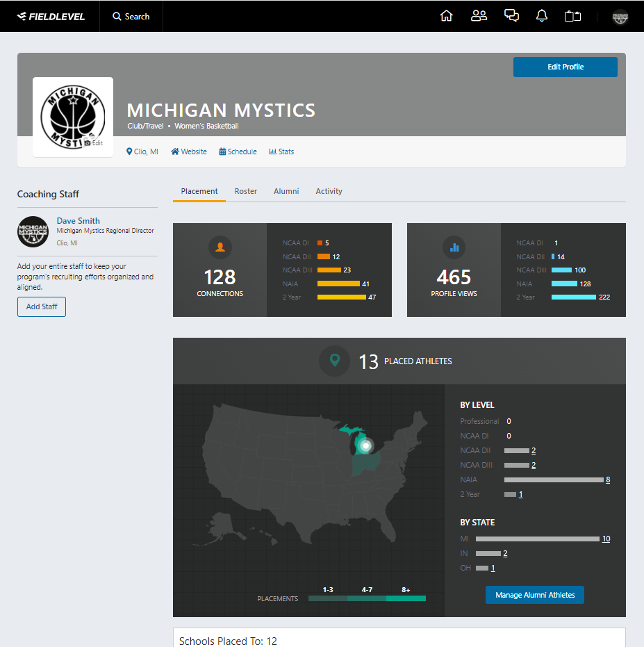Image resolution: width=644 pixels, height=647 pixels.
Task: Click the 465 Profile Views count
Action: tap(454, 277)
